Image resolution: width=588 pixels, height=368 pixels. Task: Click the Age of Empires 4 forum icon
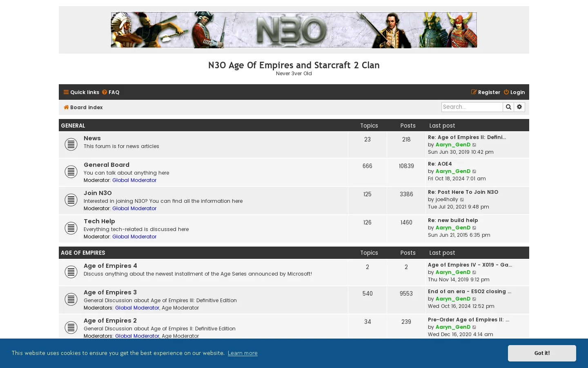coord(71,272)
